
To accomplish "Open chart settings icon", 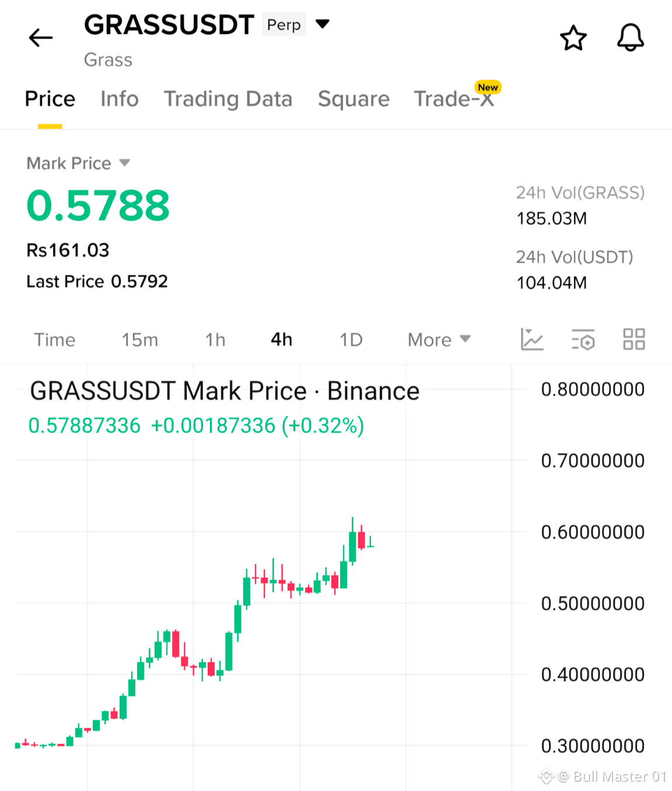I will point(583,339).
